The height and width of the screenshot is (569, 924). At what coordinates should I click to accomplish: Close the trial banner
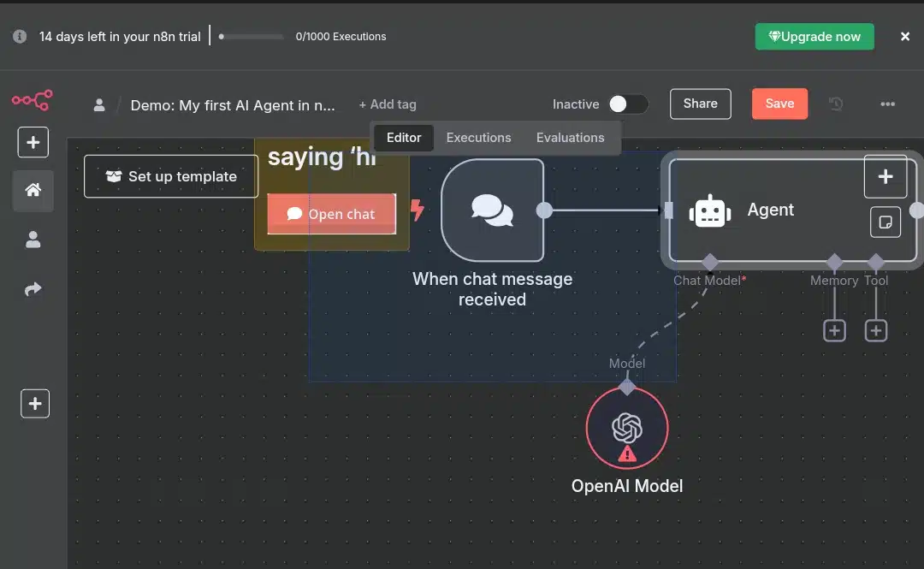click(x=905, y=37)
